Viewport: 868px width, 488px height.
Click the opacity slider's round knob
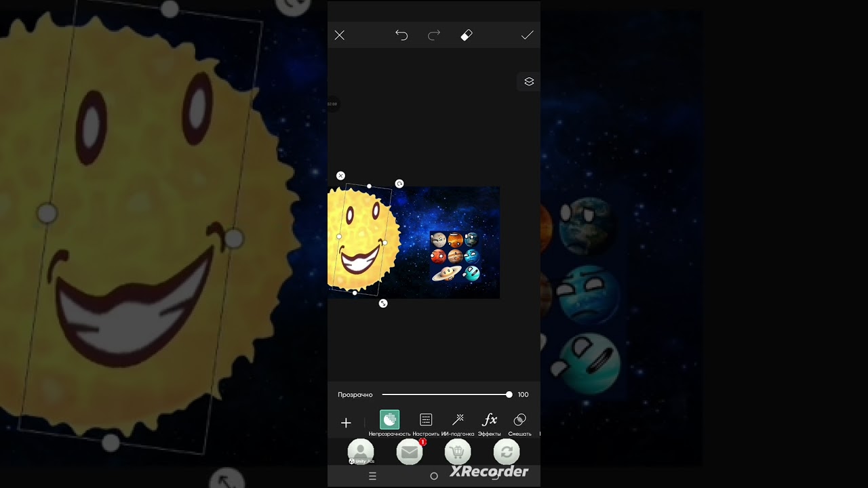509,394
